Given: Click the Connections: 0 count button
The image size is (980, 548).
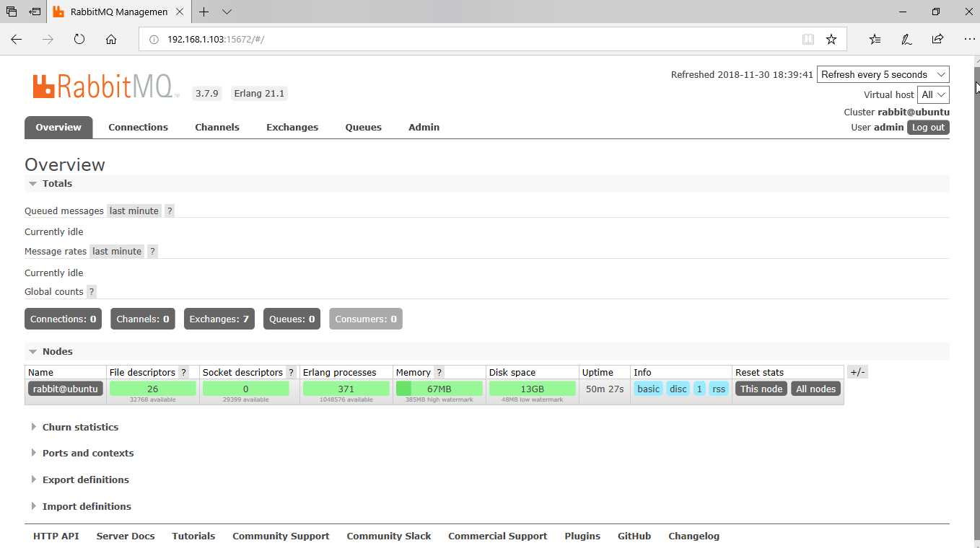Looking at the screenshot, I should point(63,319).
